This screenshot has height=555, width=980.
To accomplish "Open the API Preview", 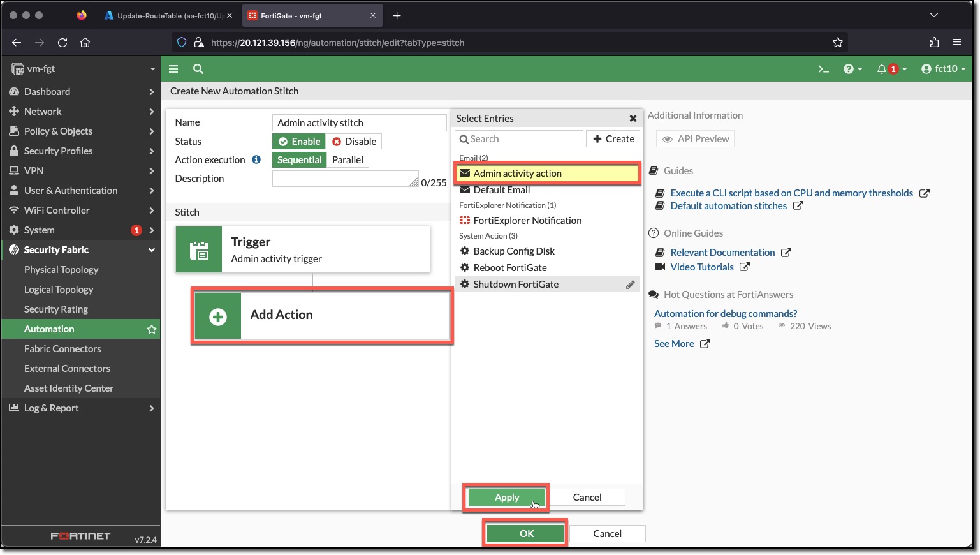I will [696, 139].
